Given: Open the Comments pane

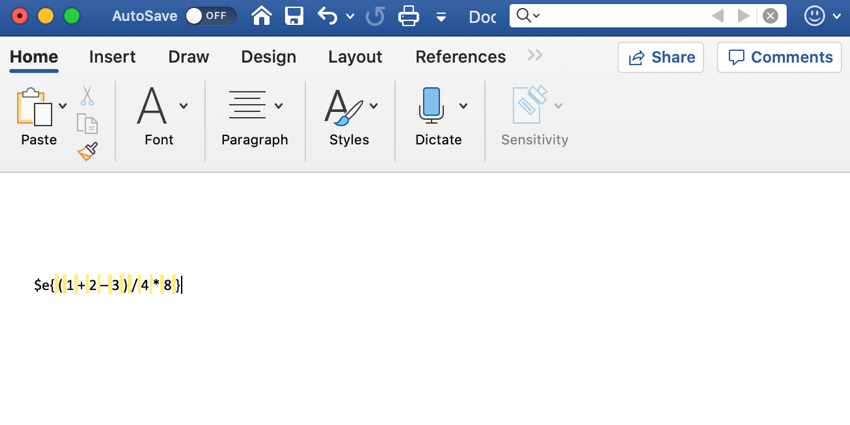Looking at the screenshot, I should pos(780,57).
